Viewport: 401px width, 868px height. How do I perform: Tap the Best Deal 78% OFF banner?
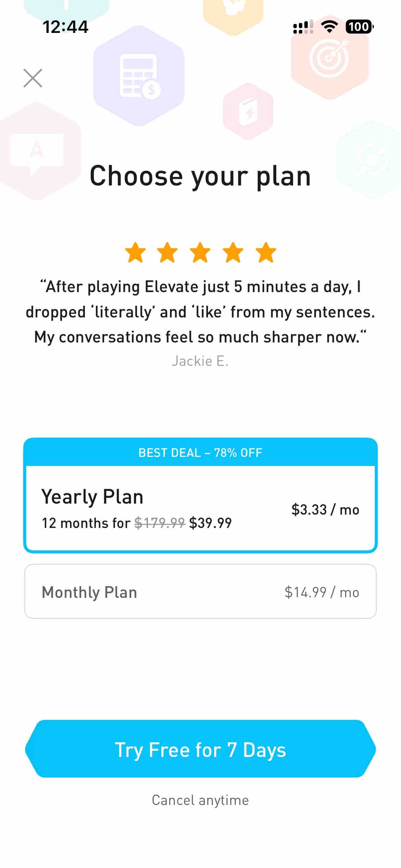tap(200, 453)
